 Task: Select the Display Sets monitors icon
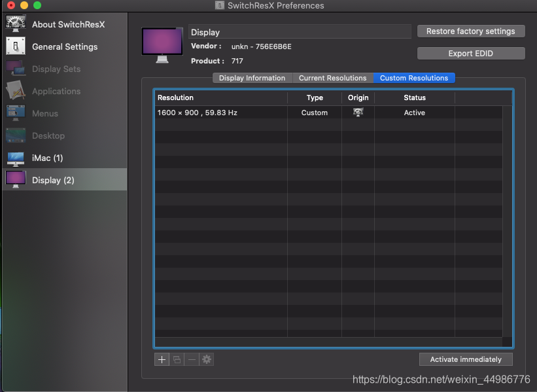click(x=16, y=69)
